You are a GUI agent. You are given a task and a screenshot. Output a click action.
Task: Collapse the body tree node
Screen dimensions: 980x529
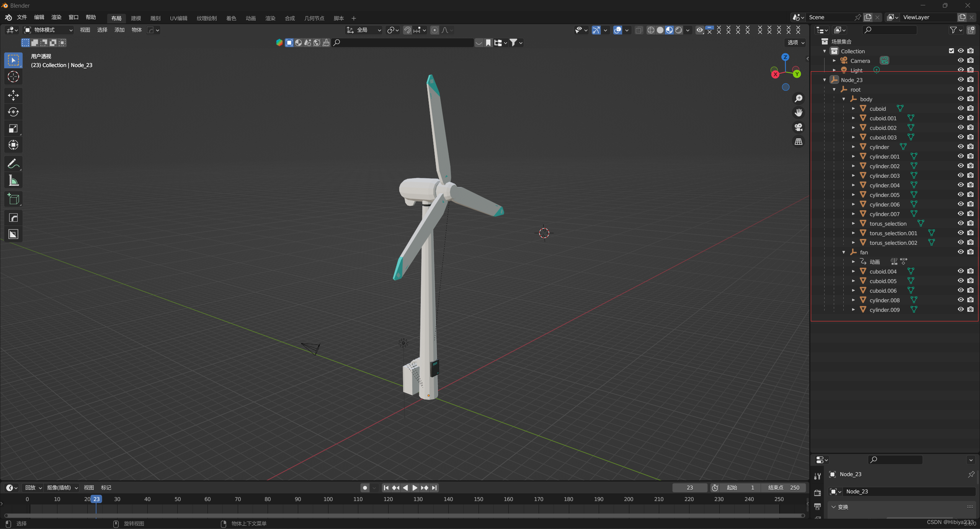pyautogui.click(x=844, y=99)
